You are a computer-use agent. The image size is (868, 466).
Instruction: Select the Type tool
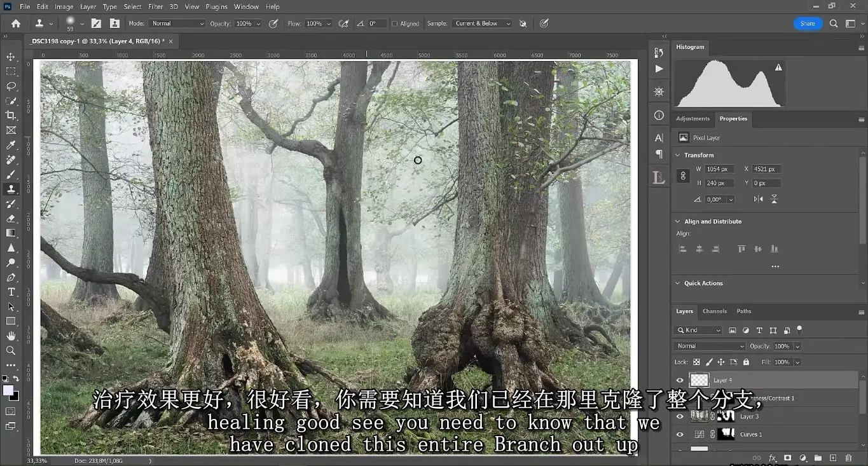[x=11, y=292]
